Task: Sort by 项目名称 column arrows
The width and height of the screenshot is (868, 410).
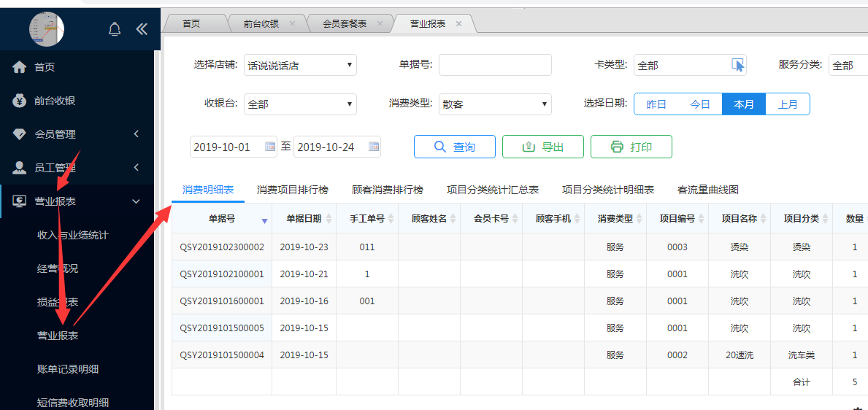Action: 764,219
